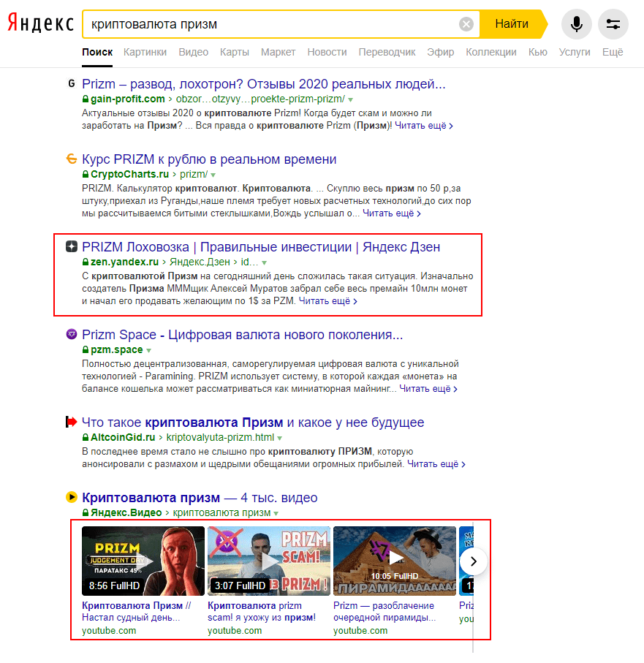Open the Маркет tab
The width and height of the screenshot is (644, 663).
[x=278, y=52]
